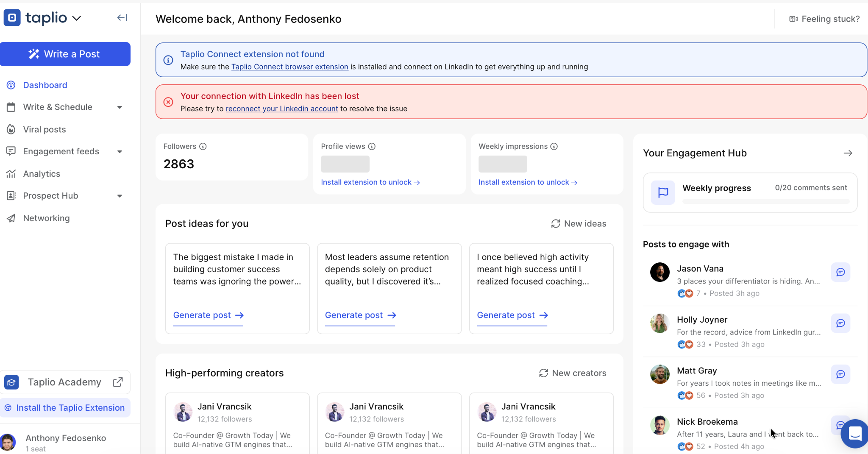
Task: Open the Taplio workspace dropdown chevron
Action: tap(77, 18)
